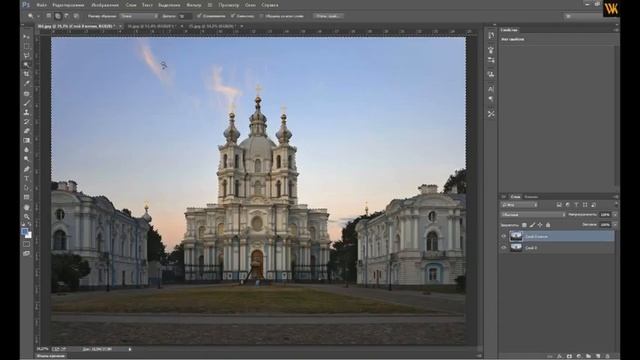Viewport: 640px width, 360px height.
Task: Add an adjustment layer from the Layers panel
Action: click(579, 356)
